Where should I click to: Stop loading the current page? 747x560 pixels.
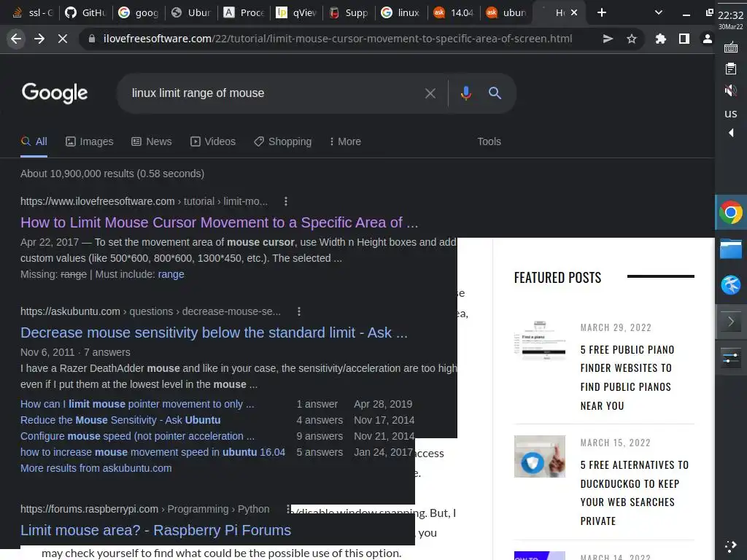pos(63,39)
